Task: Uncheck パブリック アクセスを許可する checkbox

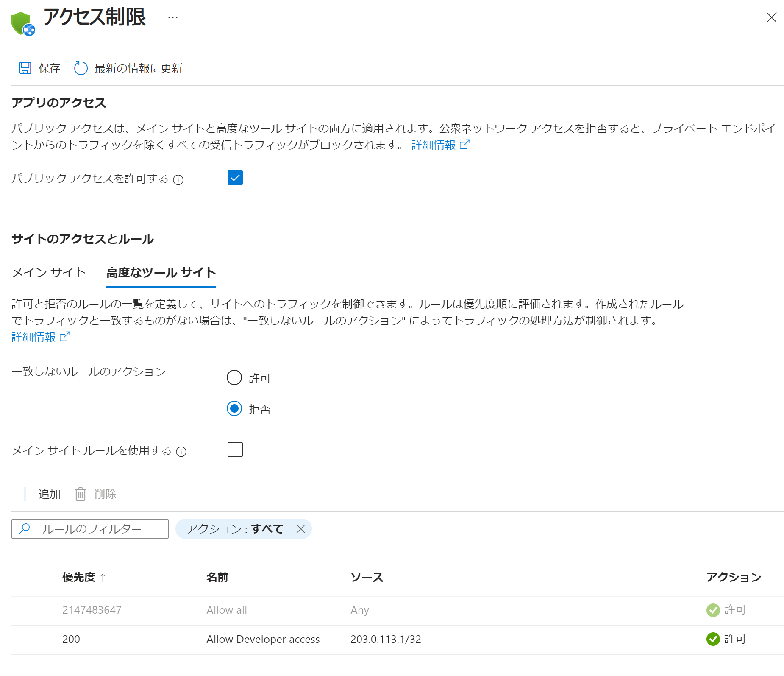Action: click(235, 178)
